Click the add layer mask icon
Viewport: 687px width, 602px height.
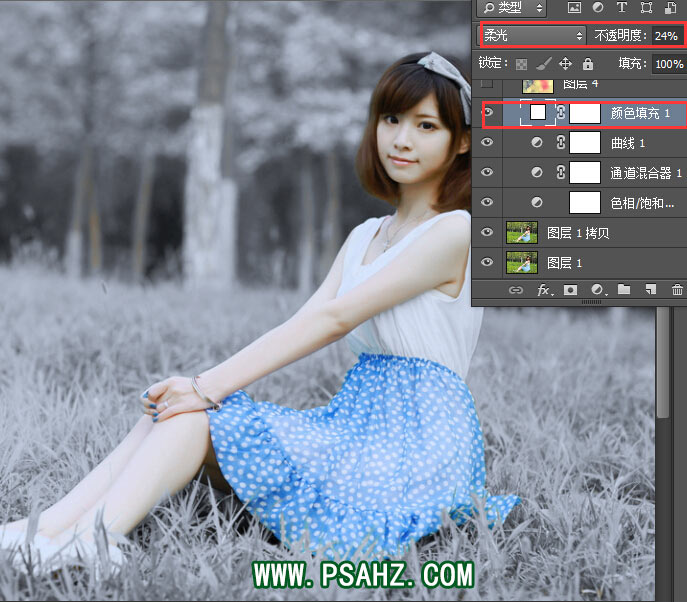pos(570,290)
